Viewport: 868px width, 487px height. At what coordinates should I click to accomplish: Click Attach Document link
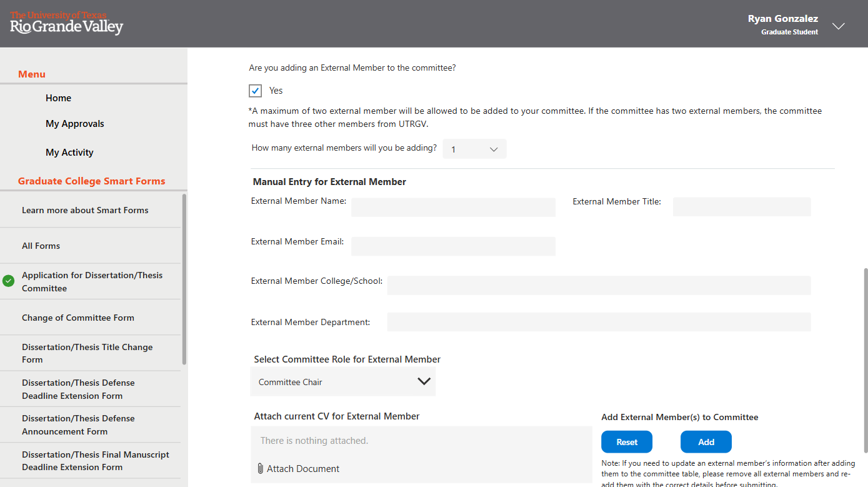point(302,469)
